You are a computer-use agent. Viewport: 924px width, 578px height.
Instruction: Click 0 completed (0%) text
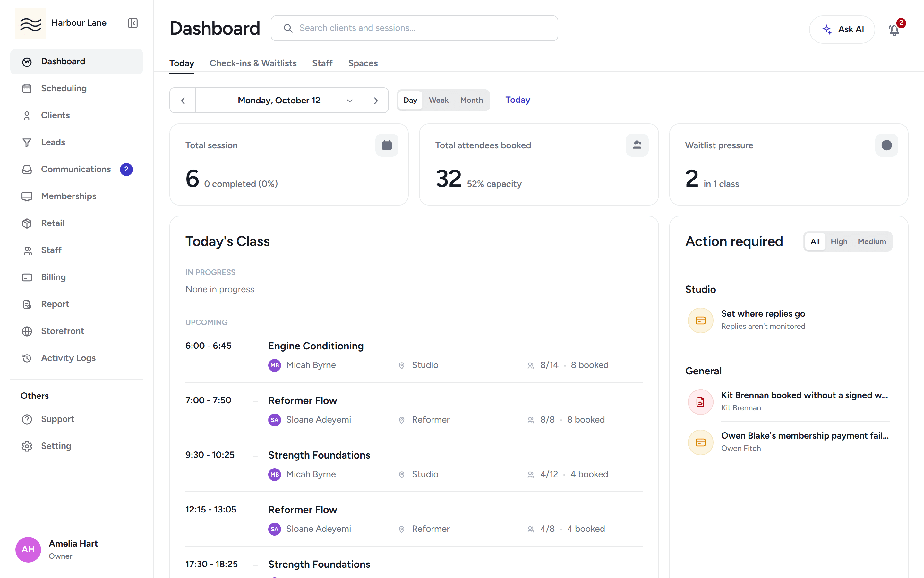point(241,184)
